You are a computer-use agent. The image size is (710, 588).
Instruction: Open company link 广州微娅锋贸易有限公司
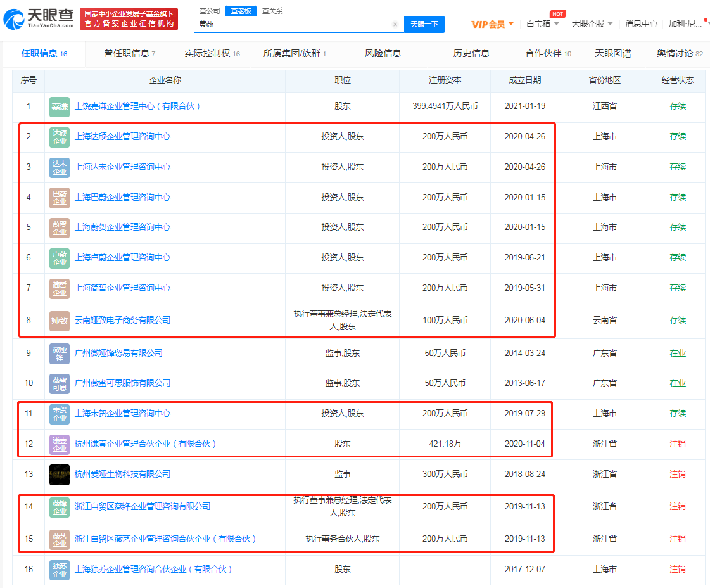click(x=118, y=354)
